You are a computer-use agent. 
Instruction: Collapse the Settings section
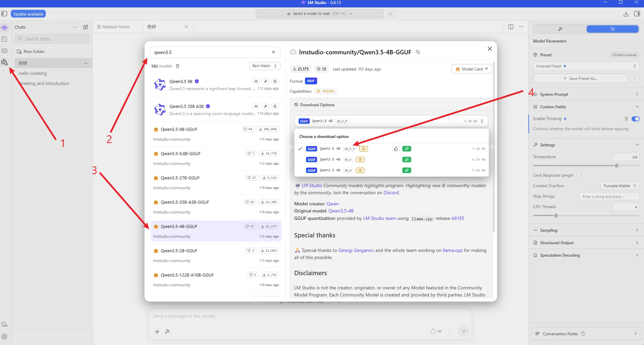pos(586,145)
